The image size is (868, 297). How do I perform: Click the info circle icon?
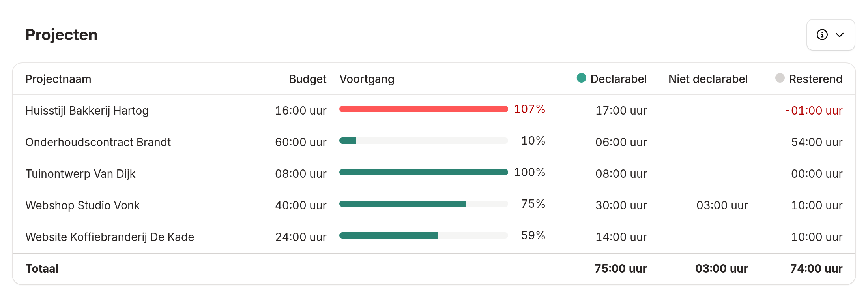[822, 35]
